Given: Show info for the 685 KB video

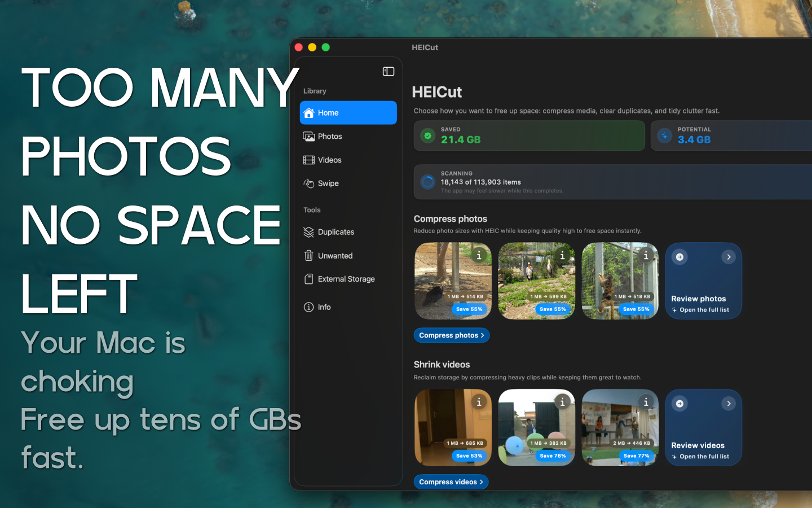Looking at the screenshot, I should (479, 402).
